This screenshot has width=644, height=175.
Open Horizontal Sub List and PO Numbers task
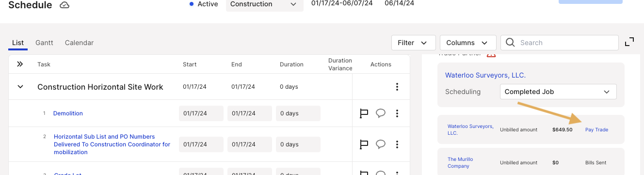click(112, 144)
